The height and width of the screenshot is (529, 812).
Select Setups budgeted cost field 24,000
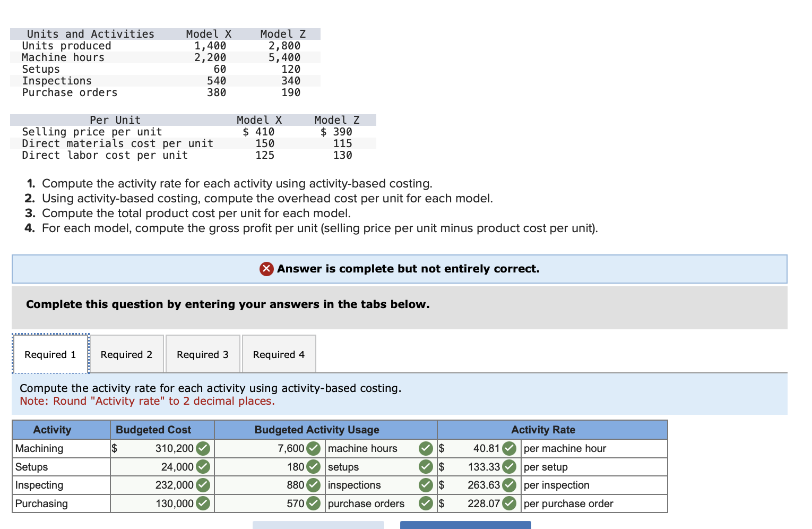(x=162, y=467)
